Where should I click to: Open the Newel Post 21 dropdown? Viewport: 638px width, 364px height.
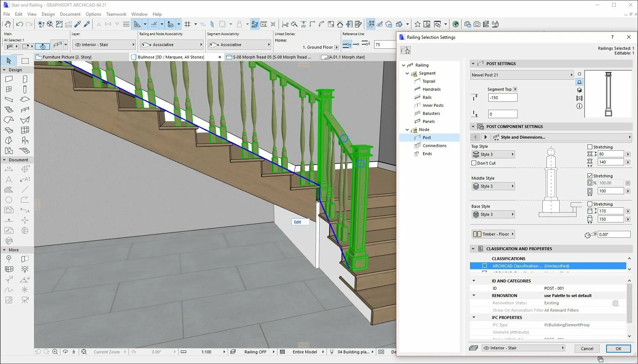pyautogui.click(x=522, y=75)
